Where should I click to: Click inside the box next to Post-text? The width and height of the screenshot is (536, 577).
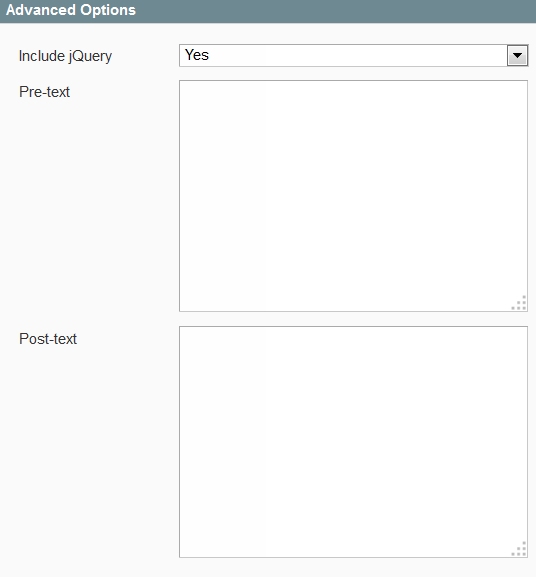(354, 442)
